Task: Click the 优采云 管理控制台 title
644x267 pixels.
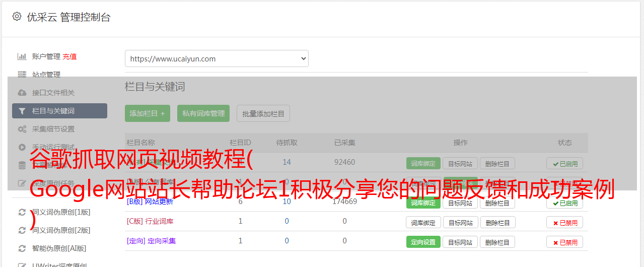Action: pos(68,17)
